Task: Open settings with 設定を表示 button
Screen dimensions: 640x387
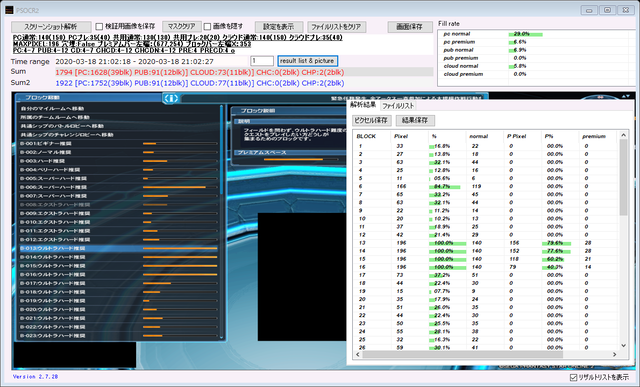Action: point(279,27)
